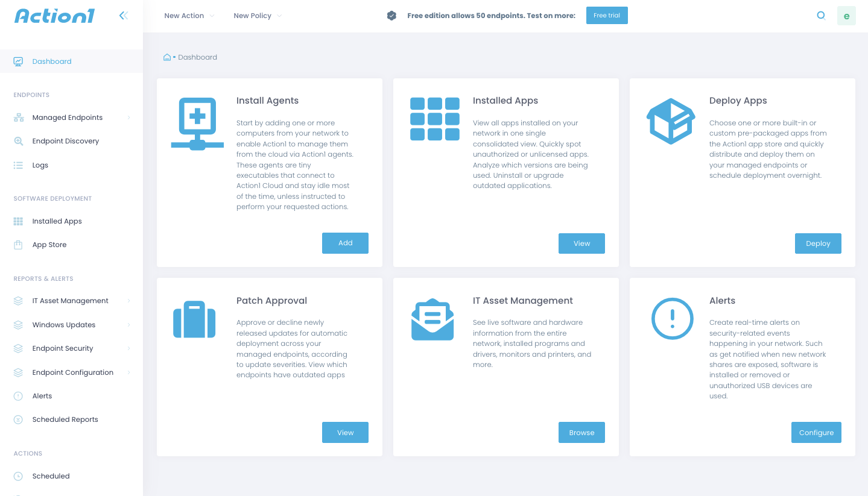Click the 'Install Agents' card title

(x=267, y=101)
